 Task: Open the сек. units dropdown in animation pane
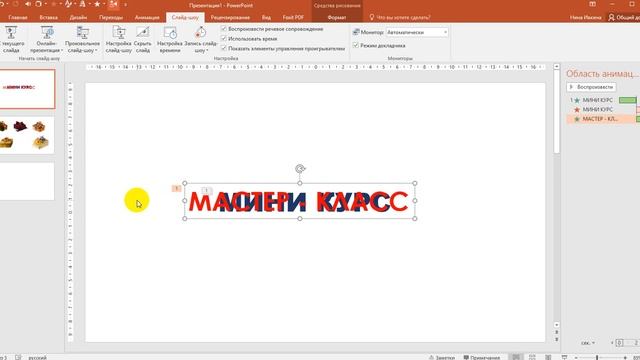click(588, 343)
